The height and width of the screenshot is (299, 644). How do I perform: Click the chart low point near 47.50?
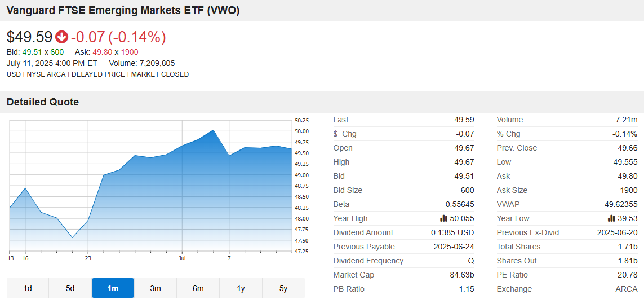pyautogui.click(x=72, y=238)
